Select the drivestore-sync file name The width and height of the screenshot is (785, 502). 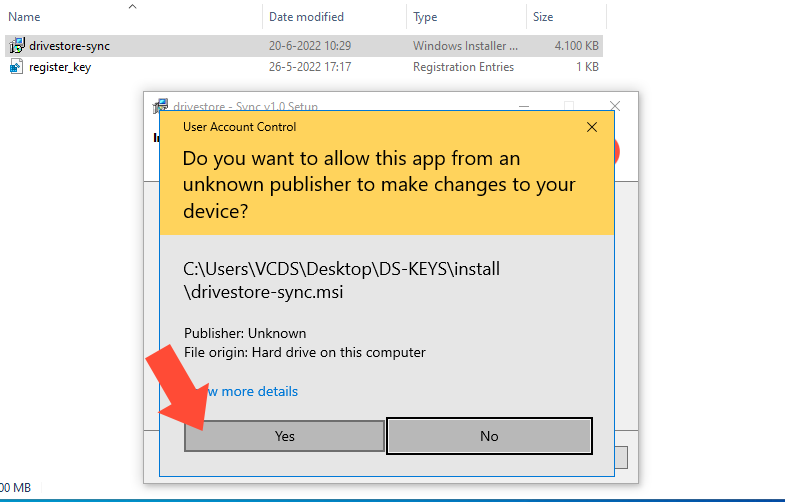(69, 46)
